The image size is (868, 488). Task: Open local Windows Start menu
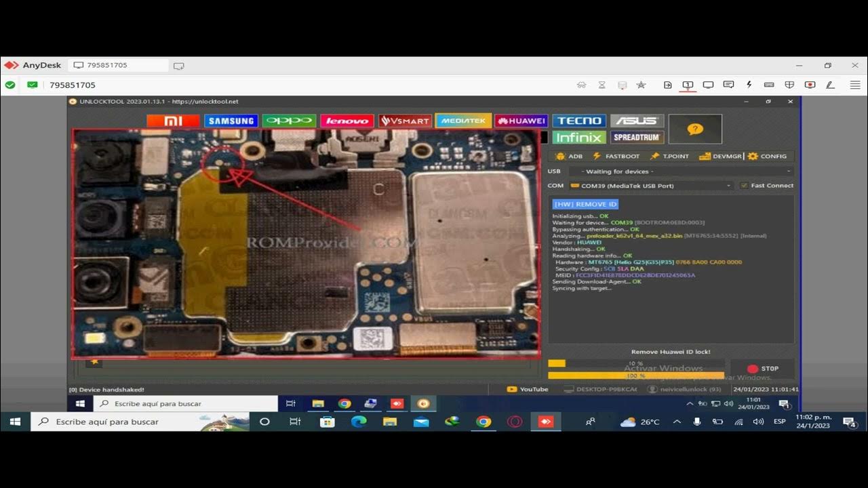15,422
